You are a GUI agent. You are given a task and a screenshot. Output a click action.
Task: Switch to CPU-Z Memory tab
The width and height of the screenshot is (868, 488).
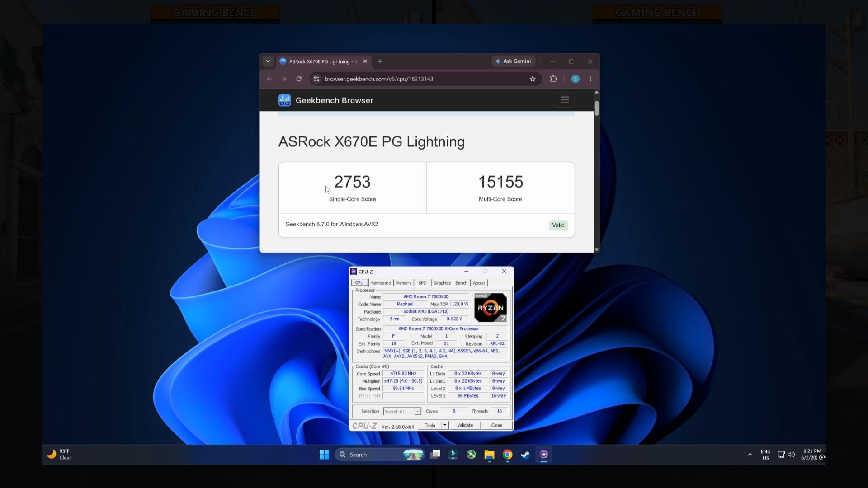[x=404, y=283]
